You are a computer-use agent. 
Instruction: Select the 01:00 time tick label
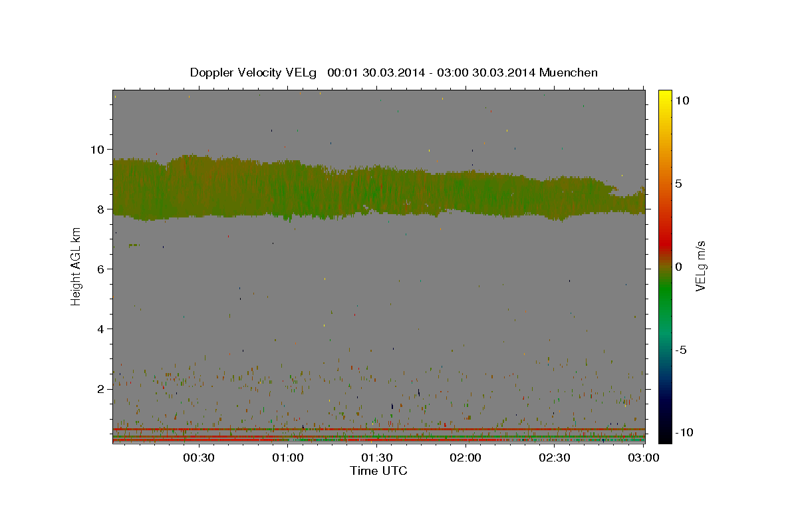[x=288, y=458]
